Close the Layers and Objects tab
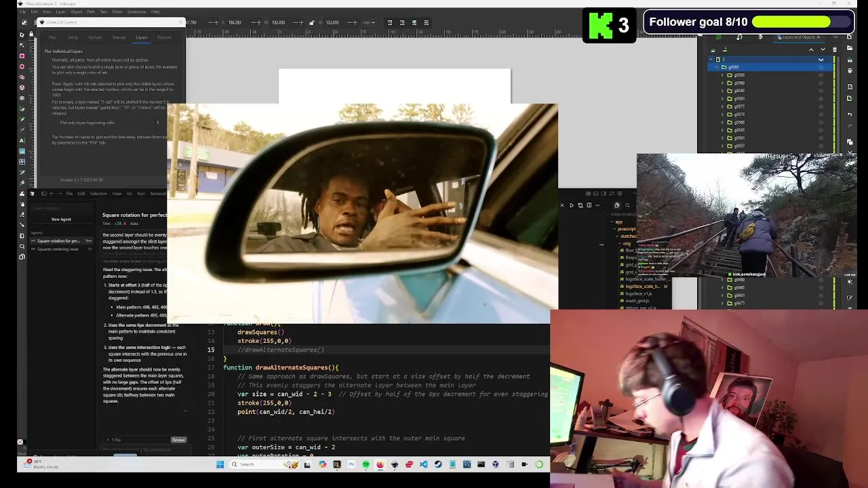868x488 pixels. point(818,37)
